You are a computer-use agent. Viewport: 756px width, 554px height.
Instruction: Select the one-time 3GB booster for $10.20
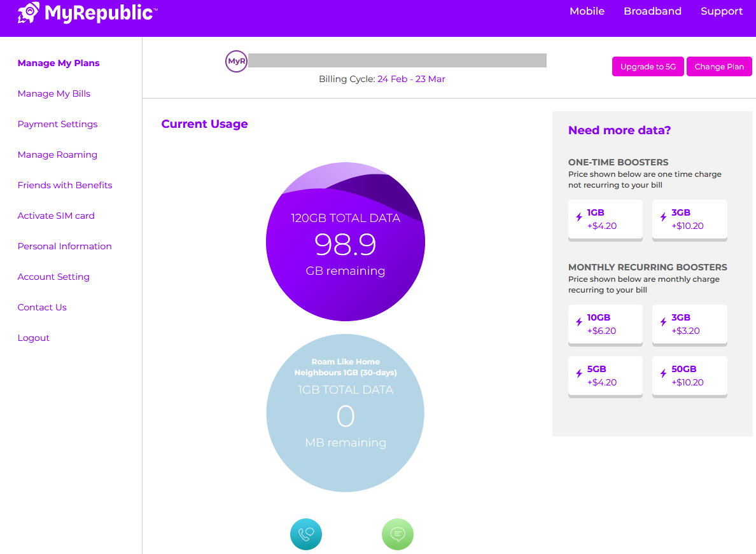[689, 219]
